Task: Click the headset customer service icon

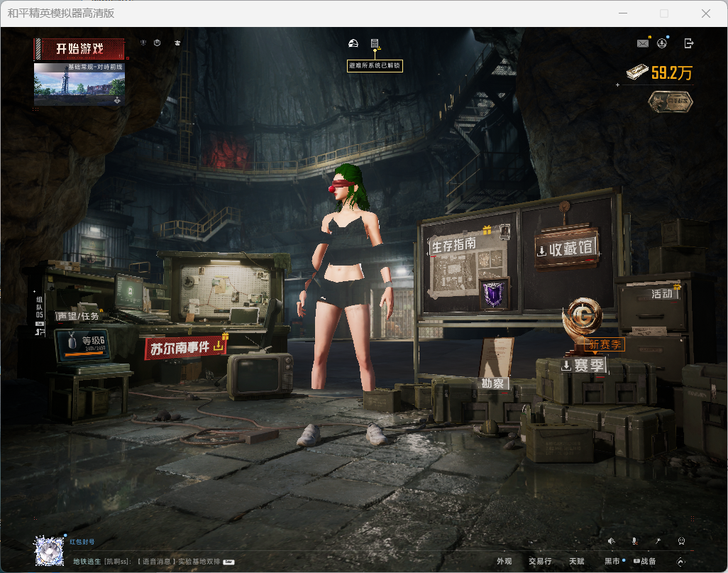Action: click(x=681, y=541)
